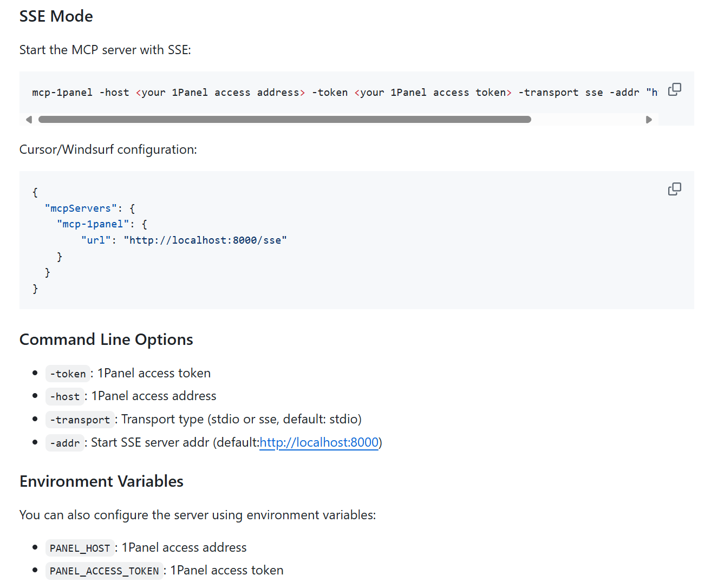This screenshot has width=711, height=588.
Task: Copy the mcpServers JSON configuration
Action: (674, 189)
